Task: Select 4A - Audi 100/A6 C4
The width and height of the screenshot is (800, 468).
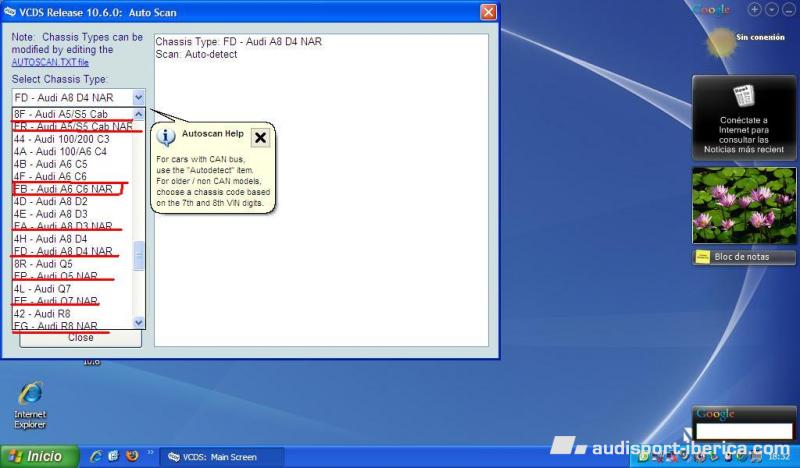Action: tap(72, 152)
